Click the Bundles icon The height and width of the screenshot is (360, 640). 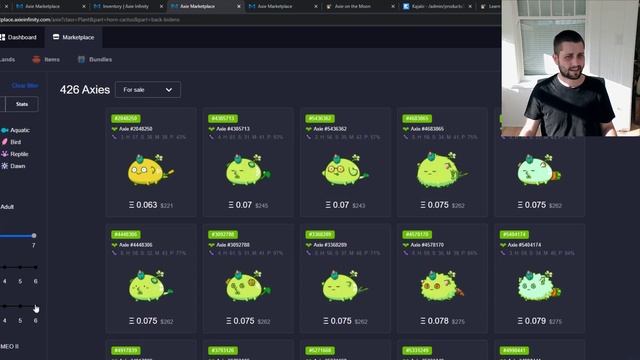tap(81, 60)
